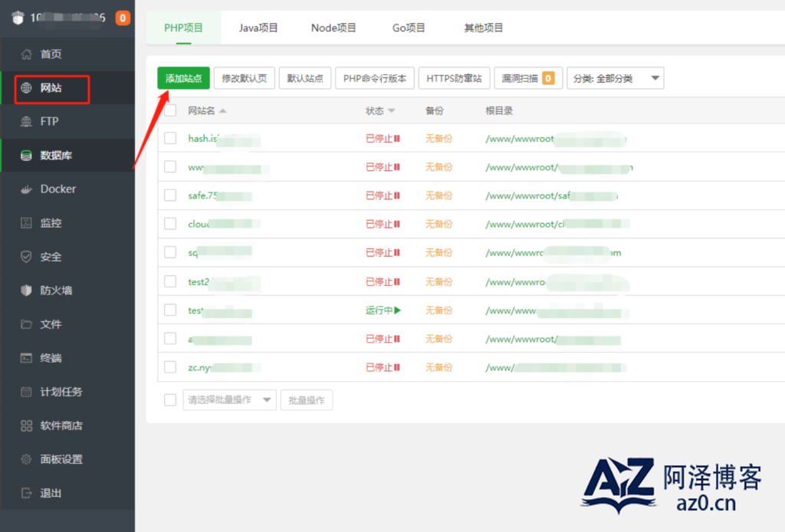
Task: Switch to the Java项目 tab
Action: click(258, 28)
